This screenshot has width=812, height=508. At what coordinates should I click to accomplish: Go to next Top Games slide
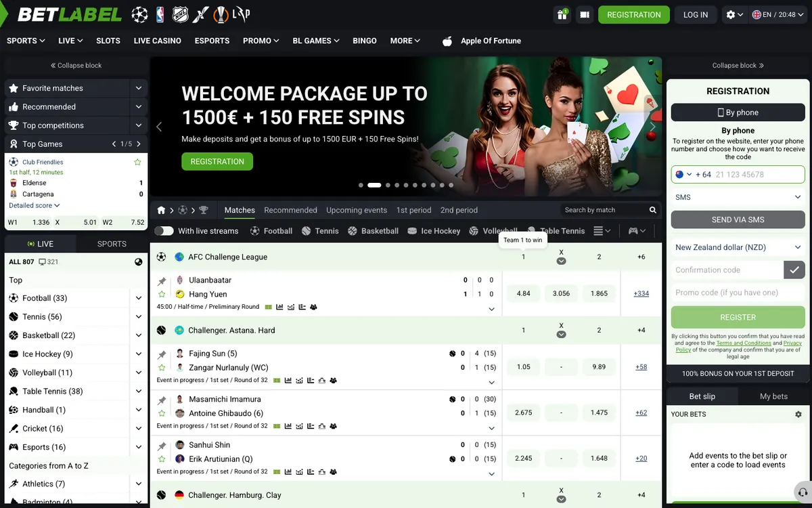click(139, 144)
